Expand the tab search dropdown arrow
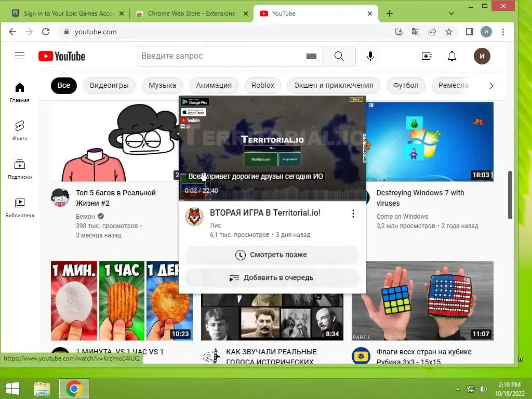This screenshot has width=532, height=399. coord(451,14)
